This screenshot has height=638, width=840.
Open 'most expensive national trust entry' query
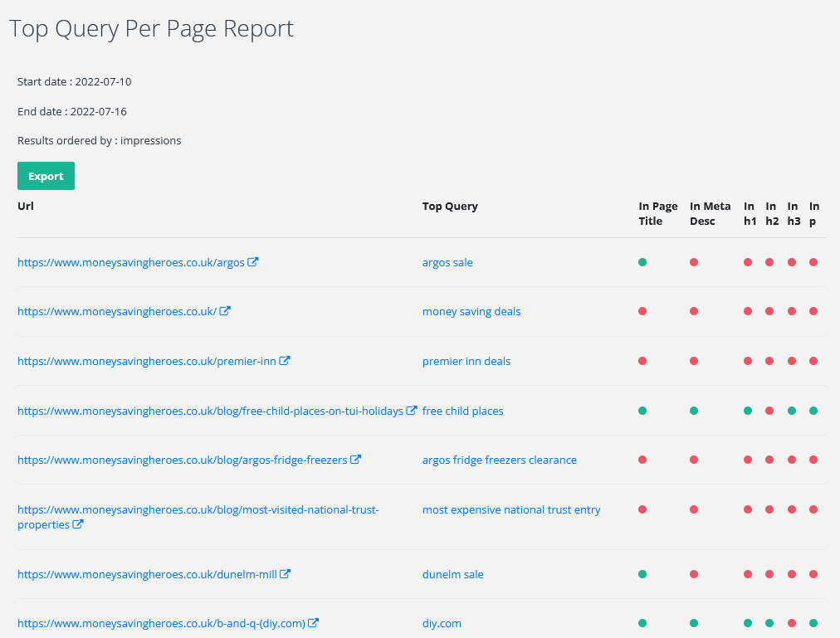pyautogui.click(x=511, y=510)
